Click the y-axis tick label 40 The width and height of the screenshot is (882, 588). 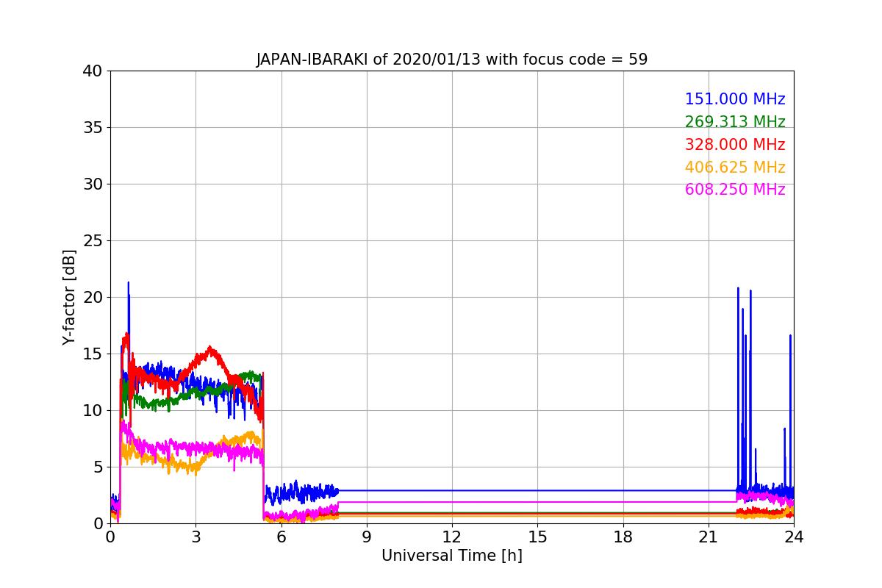coord(93,71)
